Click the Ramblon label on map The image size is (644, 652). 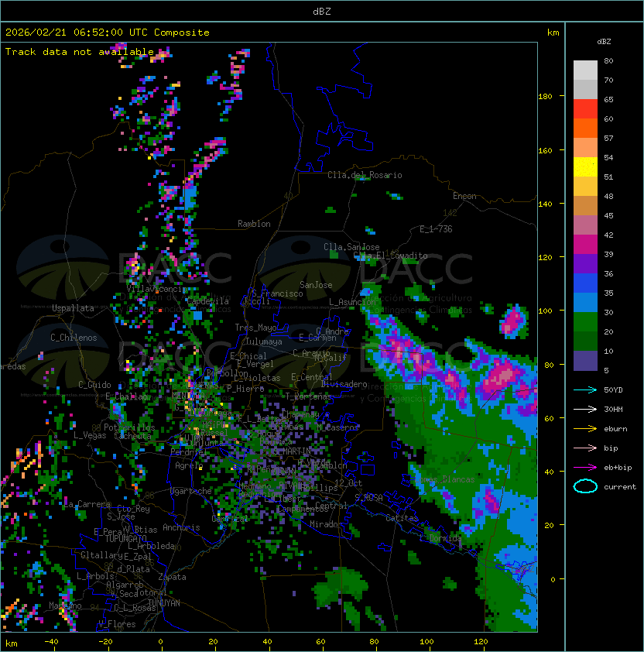(x=254, y=224)
